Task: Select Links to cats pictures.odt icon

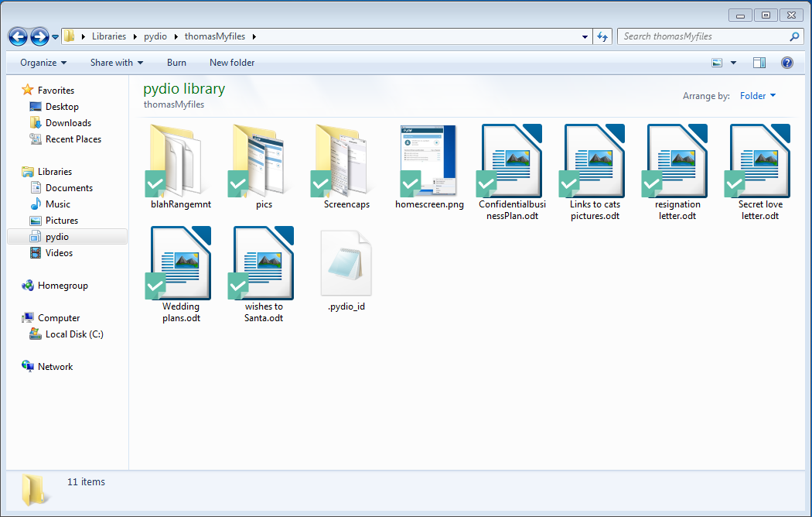Action: click(x=593, y=161)
